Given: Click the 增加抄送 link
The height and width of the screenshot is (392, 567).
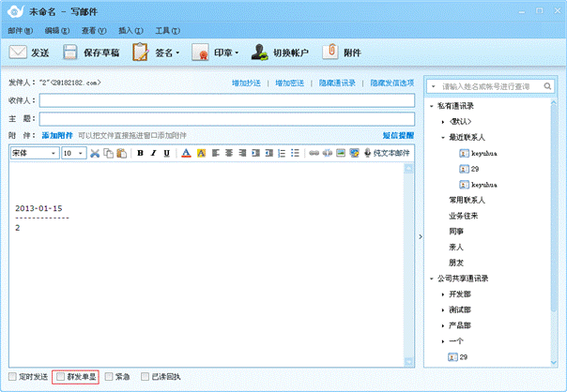Looking at the screenshot, I should tap(248, 83).
